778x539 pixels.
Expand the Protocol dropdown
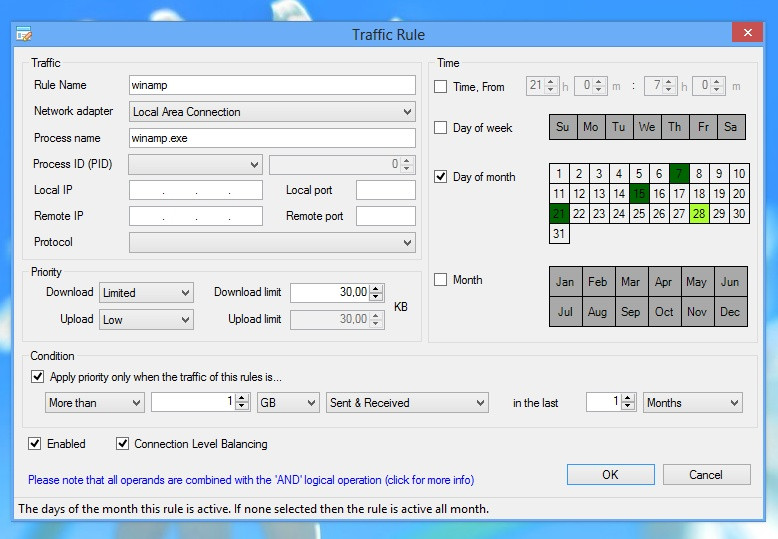[x=272, y=243]
